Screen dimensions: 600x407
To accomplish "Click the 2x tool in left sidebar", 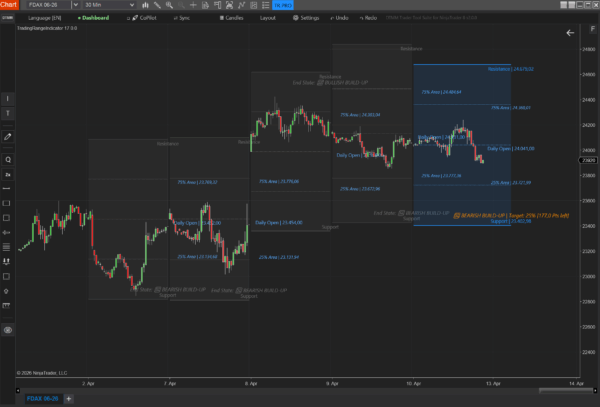I will coord(7,174).
